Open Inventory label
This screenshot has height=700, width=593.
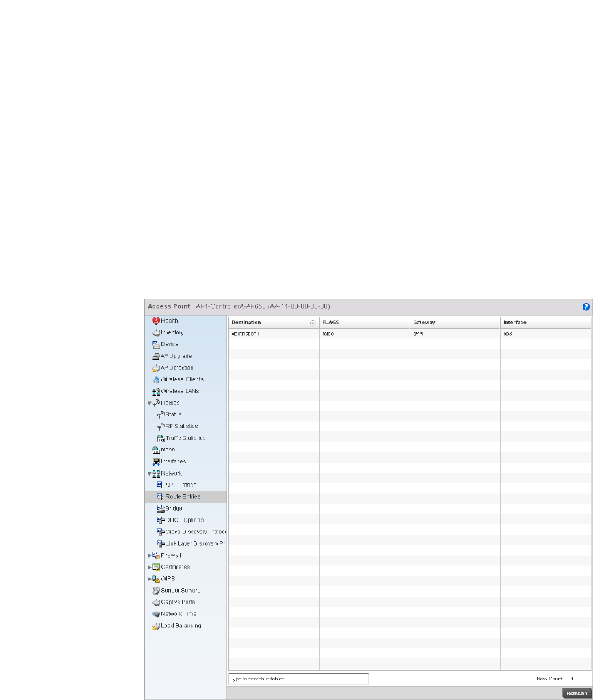[x=172, y=332]
